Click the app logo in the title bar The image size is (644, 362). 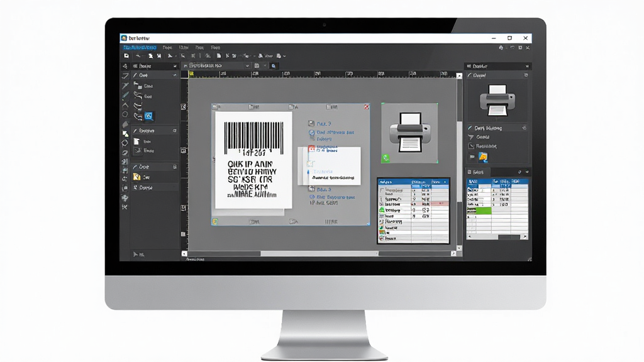click(x=124, y=38)
